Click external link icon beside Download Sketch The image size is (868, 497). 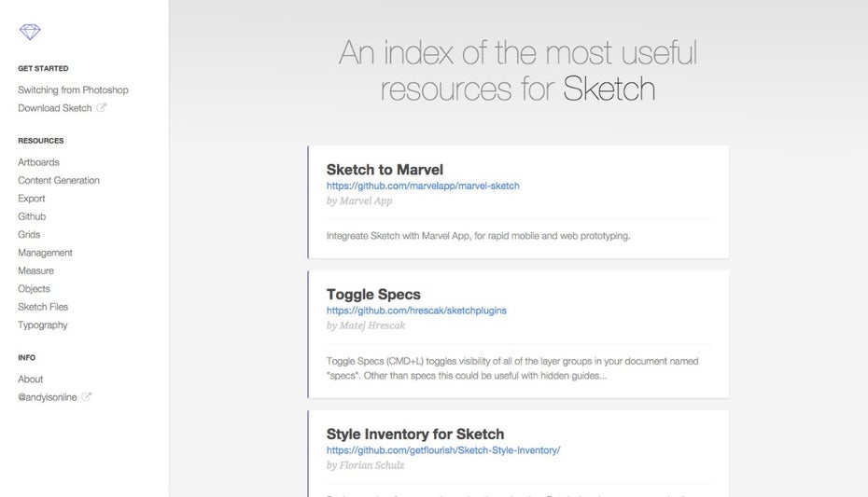click(x=102, y=108)
